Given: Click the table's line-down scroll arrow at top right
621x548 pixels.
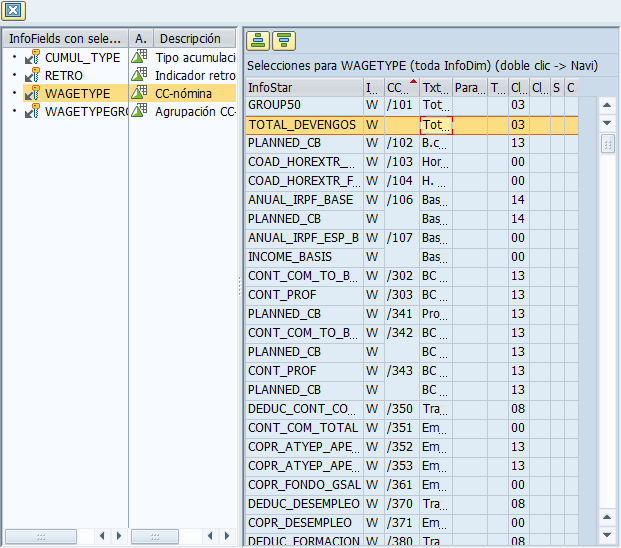Looking at the screenshot, I should click(x=607, y=123).
